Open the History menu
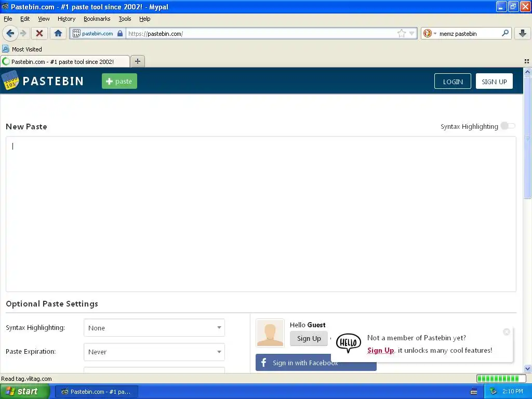The image size is (532, 399). click(x=66, y=19)
